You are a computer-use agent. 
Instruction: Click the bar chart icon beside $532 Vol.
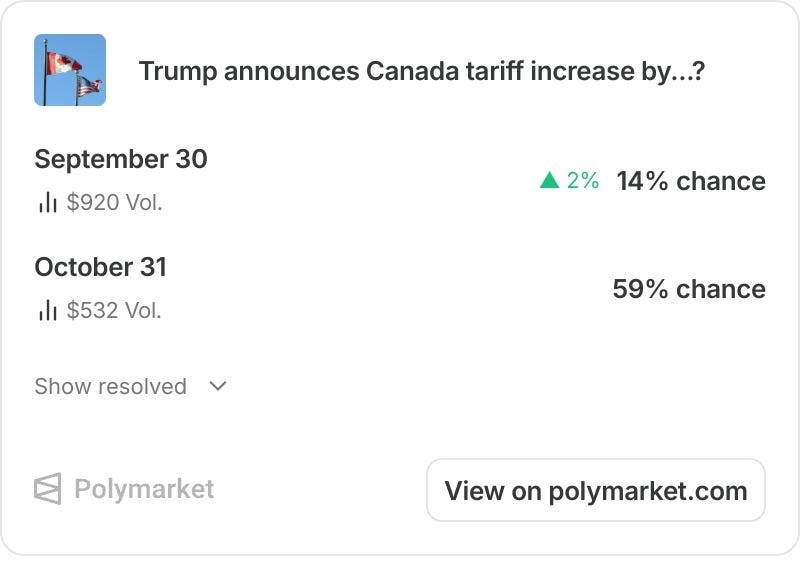(x=47, y=310)
